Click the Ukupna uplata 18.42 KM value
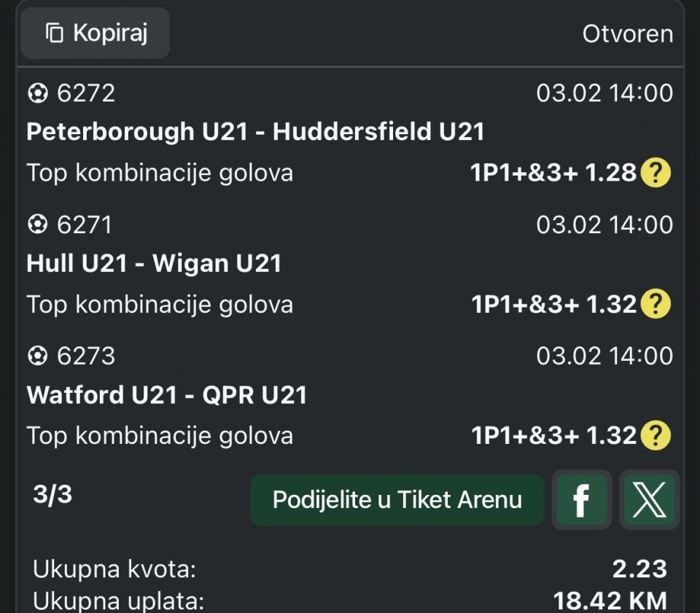 click(610, 601)
